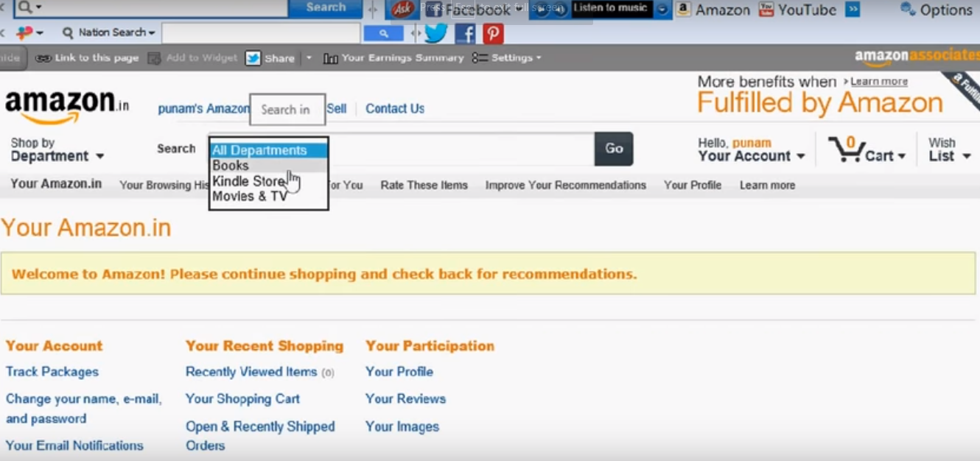This screenshot has height=461, width=980.
Task: Choose Kindle Store in the search dropdown
Action: (x=268, y=181)
